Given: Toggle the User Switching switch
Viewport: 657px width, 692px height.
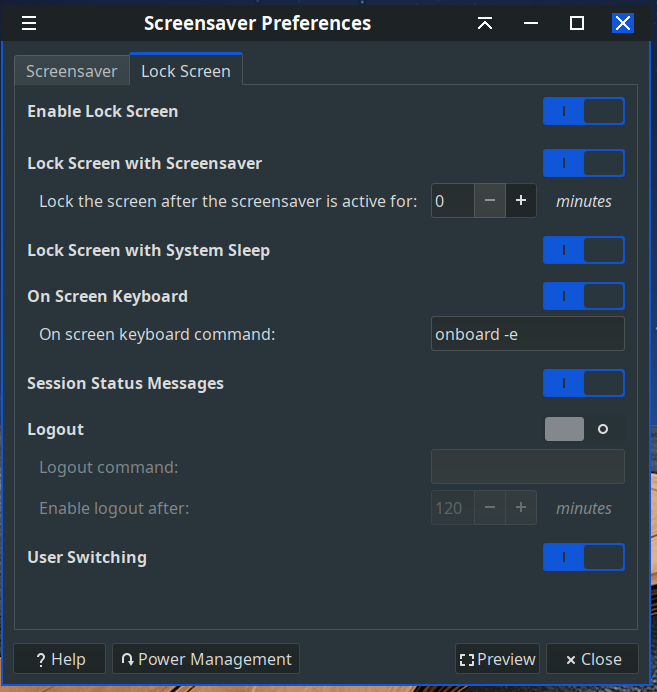Looking at the screenshot, I should pyautogui.click(x=583, y=557).
